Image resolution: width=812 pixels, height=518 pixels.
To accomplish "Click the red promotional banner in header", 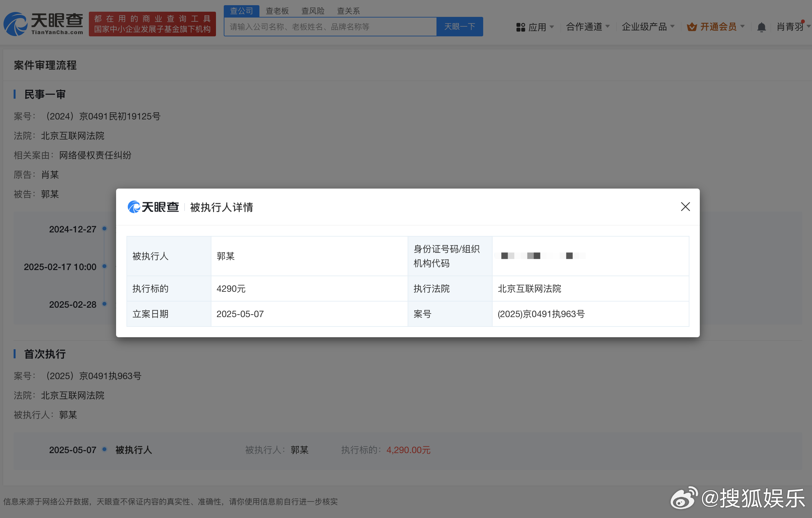I will tap(152, 24).
